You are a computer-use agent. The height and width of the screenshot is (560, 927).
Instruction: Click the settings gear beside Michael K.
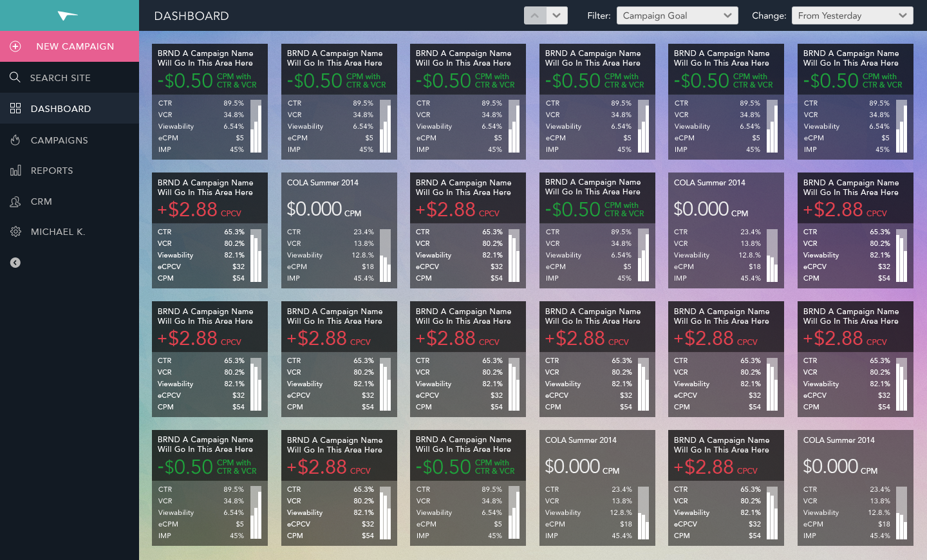pyautogui.click(x=15, y=232)
